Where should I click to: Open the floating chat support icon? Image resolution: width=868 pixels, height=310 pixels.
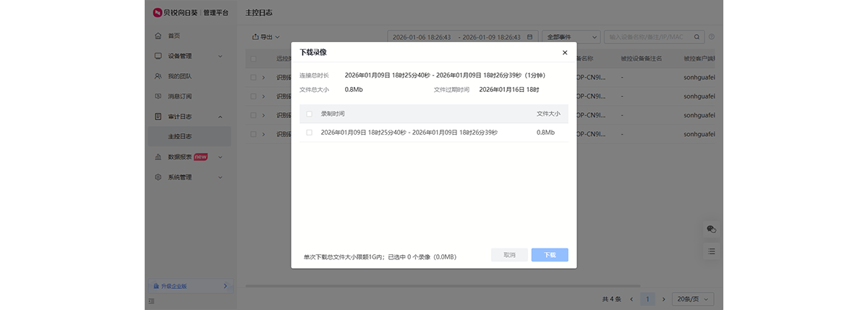tap(712, 229)
